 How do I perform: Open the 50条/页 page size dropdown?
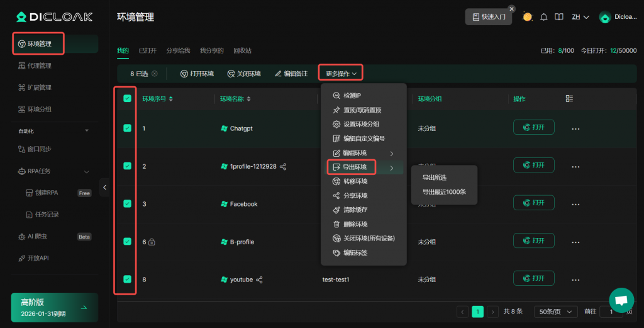555,312
